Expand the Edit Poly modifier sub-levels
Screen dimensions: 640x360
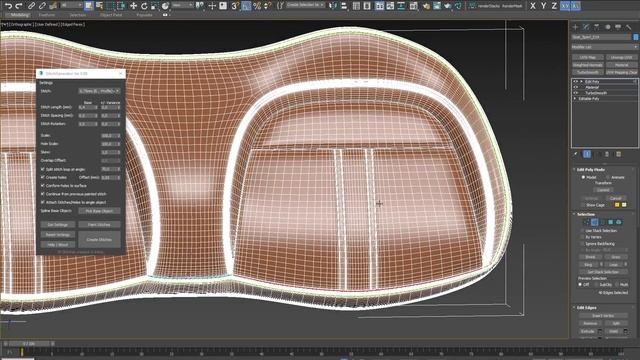pyautogui.click(x=581, y=82)
